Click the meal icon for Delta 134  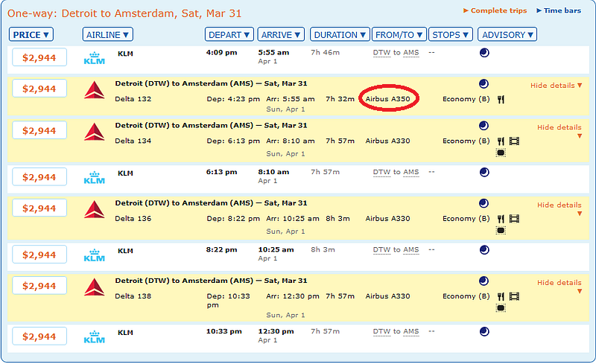pyautogui.click(x=501, y=141)
